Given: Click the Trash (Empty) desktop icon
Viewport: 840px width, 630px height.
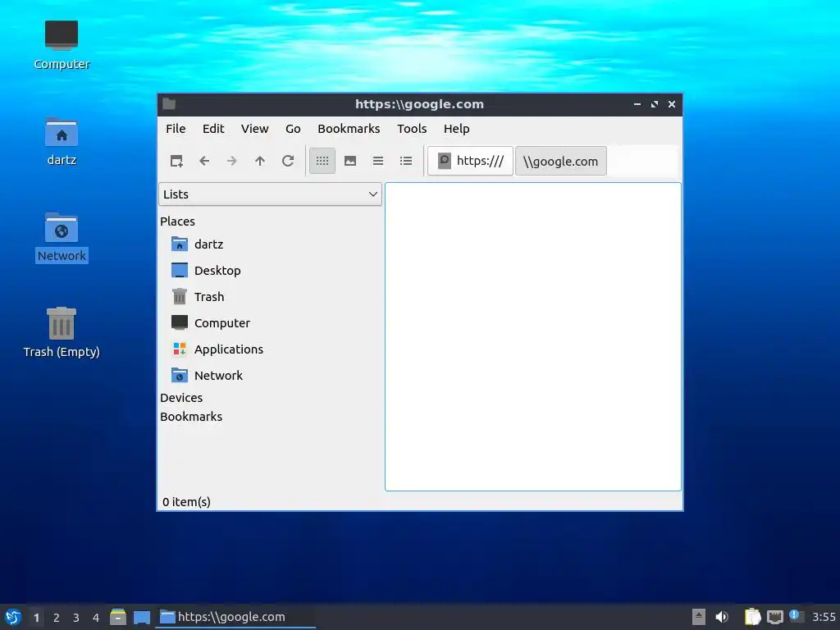Looking at the screenshot, I should [62, 332].
